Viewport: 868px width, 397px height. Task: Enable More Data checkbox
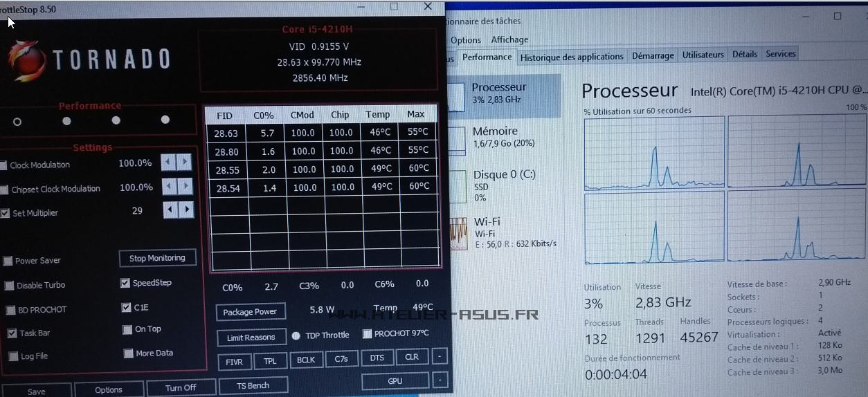128,353
